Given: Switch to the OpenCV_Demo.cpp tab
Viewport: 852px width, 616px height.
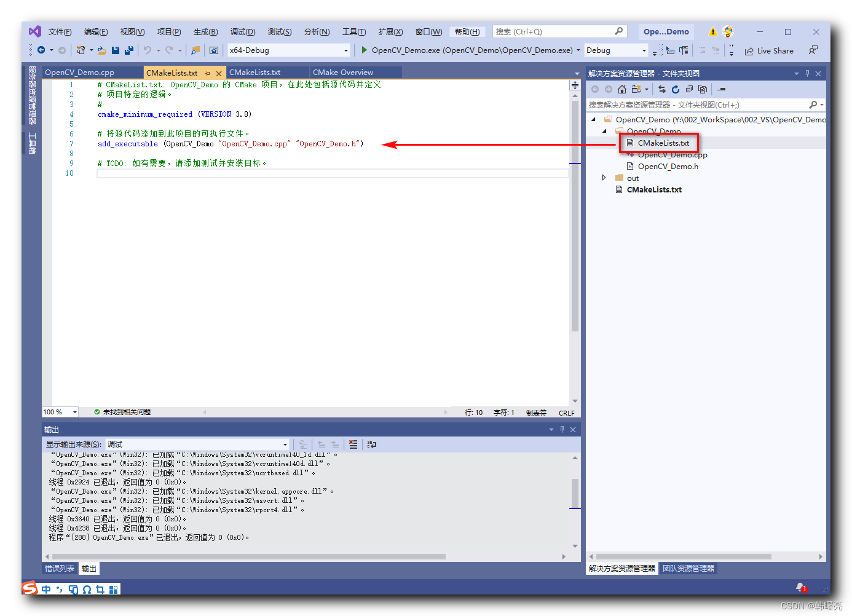Looking at the screenshot, I should pos(92,73).
